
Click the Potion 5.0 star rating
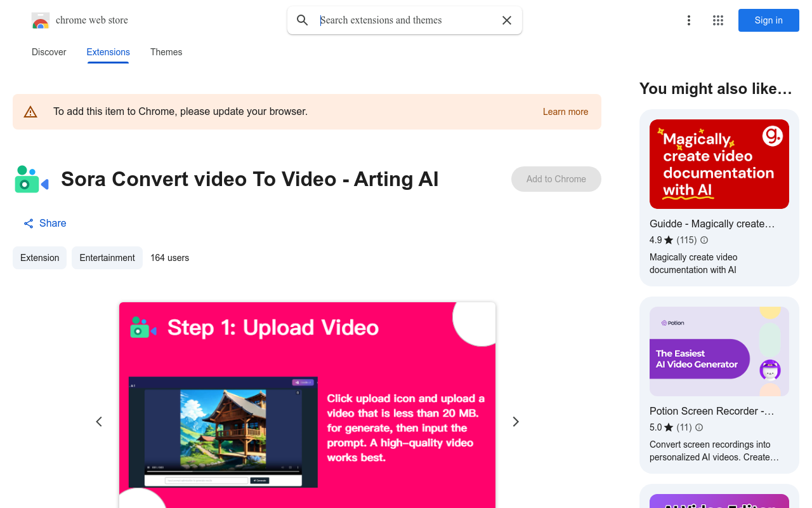coord(661,427)
